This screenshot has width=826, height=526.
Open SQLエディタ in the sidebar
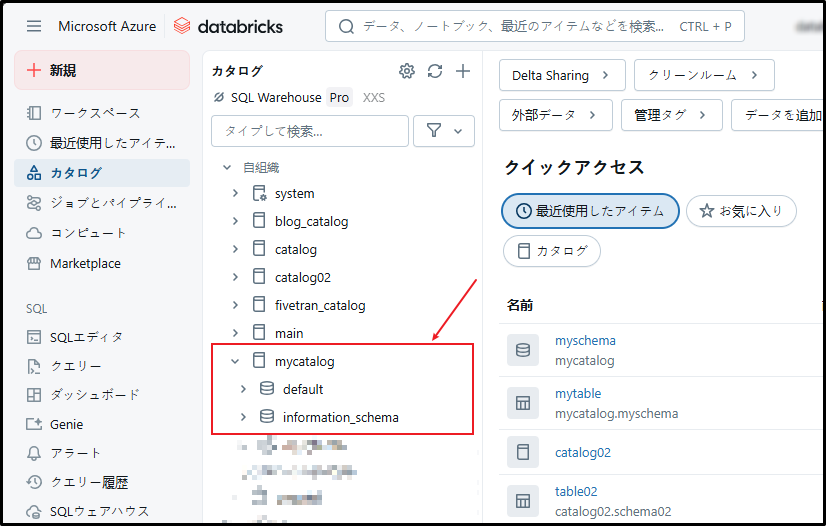click(x=86, y=337)
